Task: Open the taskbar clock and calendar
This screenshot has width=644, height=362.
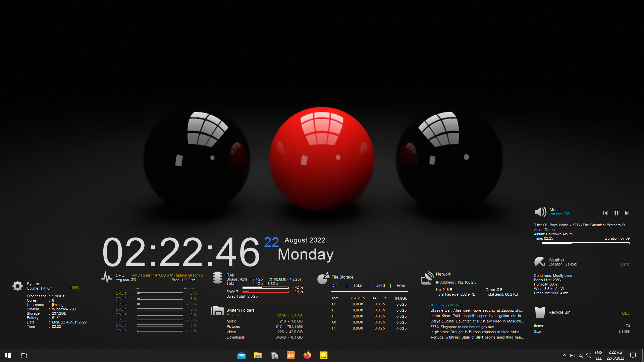Action: (615, 355)
